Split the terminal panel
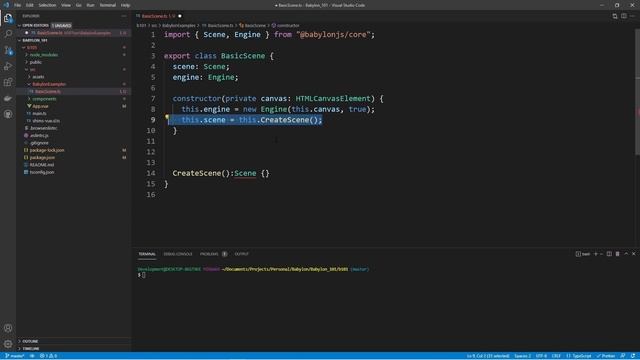Screen dimensions: 640x360 point(609,254)
